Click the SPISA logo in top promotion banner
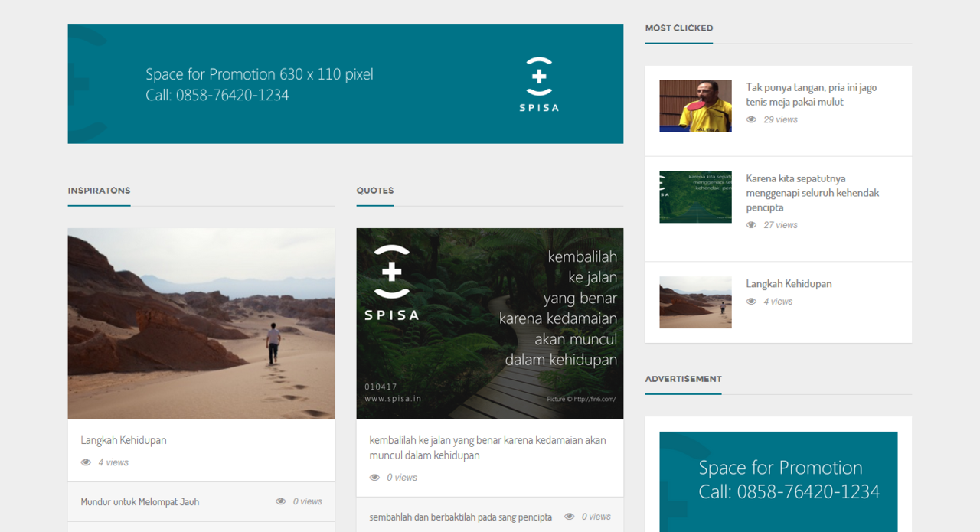 (539, 84)
